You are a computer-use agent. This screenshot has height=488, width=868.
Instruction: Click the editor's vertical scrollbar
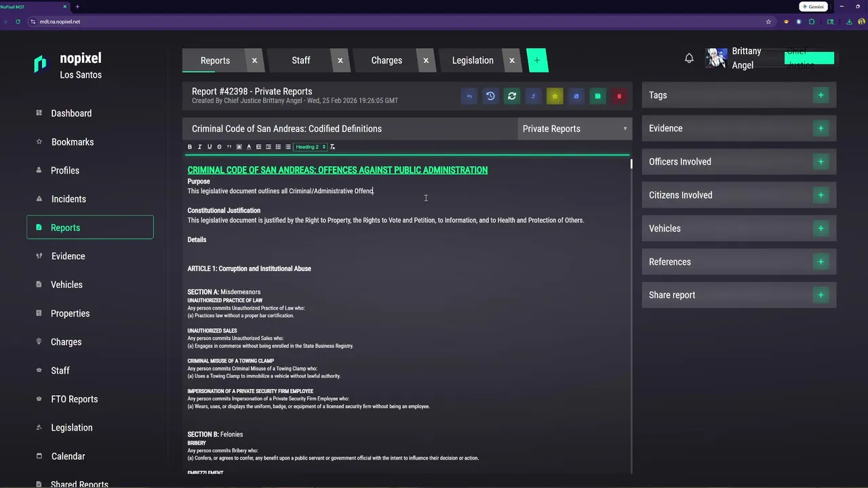click(x=631, y=163)
